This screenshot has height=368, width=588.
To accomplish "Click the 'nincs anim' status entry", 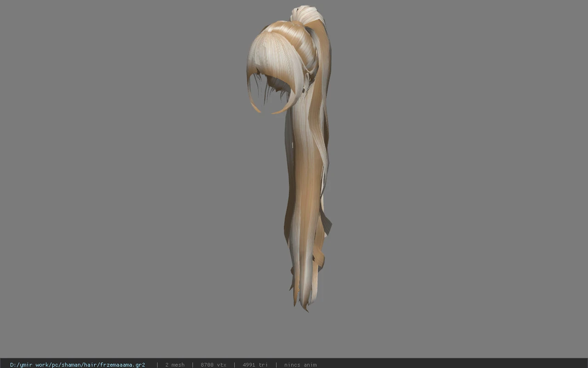I will coord(300,365).
